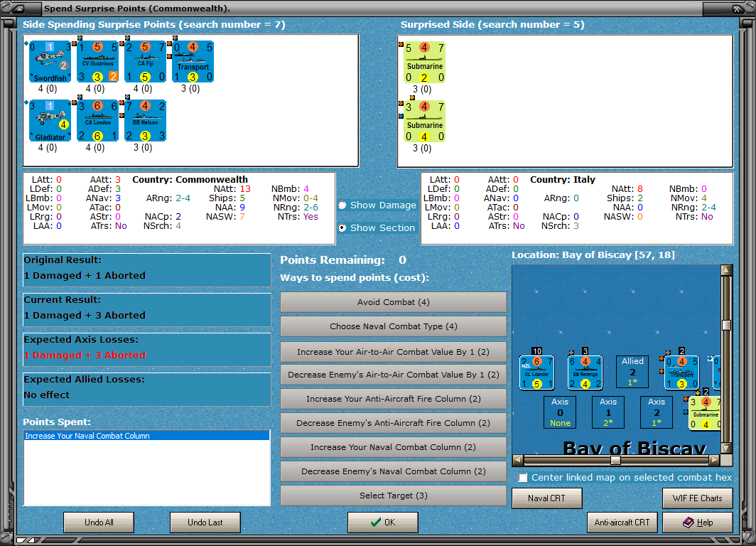
Task: Click the BB Revenge counter on the map
Action: [x=585, y=373]
